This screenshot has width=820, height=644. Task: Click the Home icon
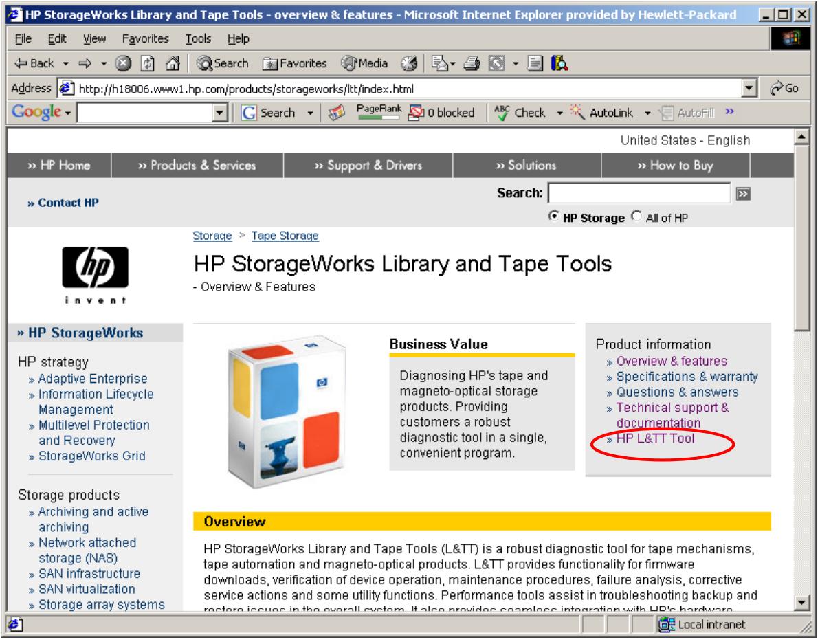coord(173,64)
